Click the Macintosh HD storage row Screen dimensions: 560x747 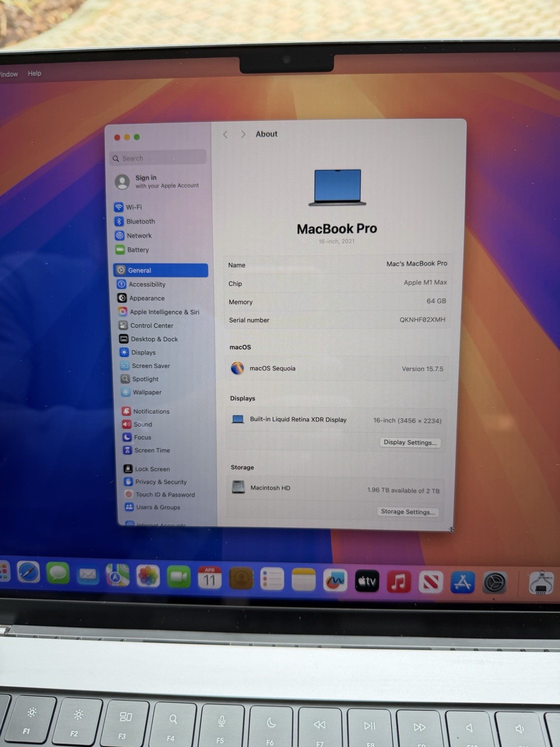point(335,489)
